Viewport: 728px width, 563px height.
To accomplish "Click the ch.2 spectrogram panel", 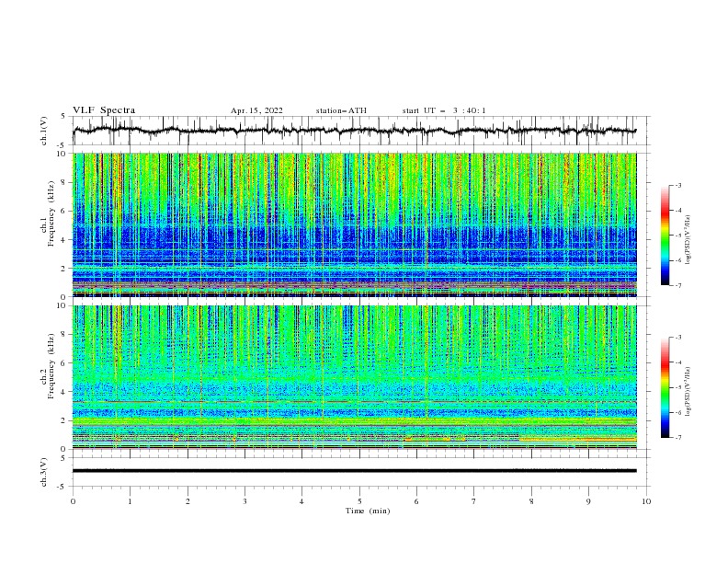I will click(x=354, y=377).
